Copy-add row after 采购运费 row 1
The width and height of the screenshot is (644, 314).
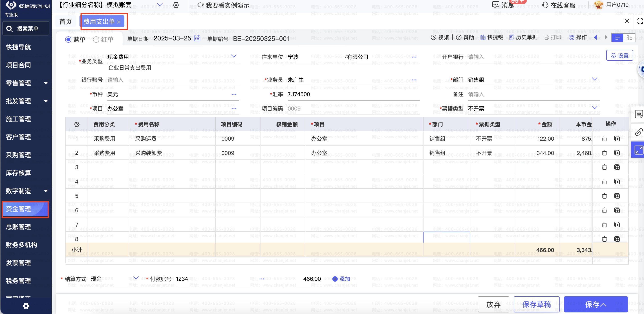click(617, 139)
